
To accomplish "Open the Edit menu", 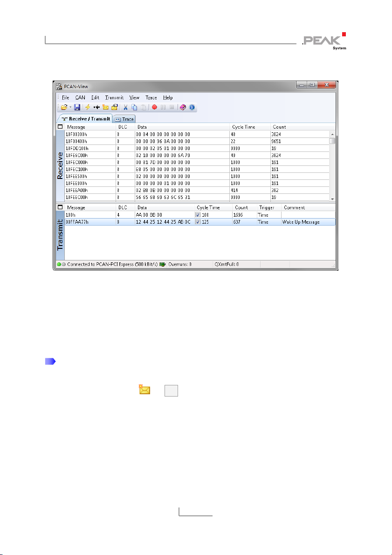I will point(95,98).
